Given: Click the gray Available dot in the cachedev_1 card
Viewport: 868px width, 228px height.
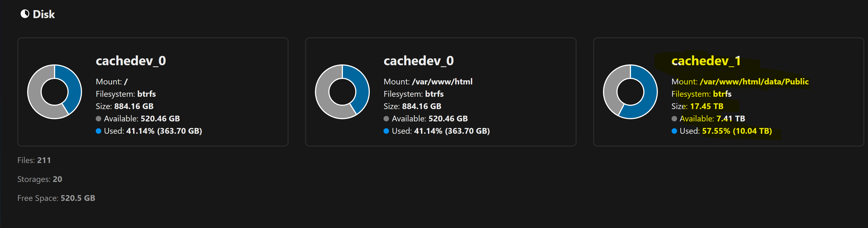Looking at the screenshot, I should (x=674, y=119).
